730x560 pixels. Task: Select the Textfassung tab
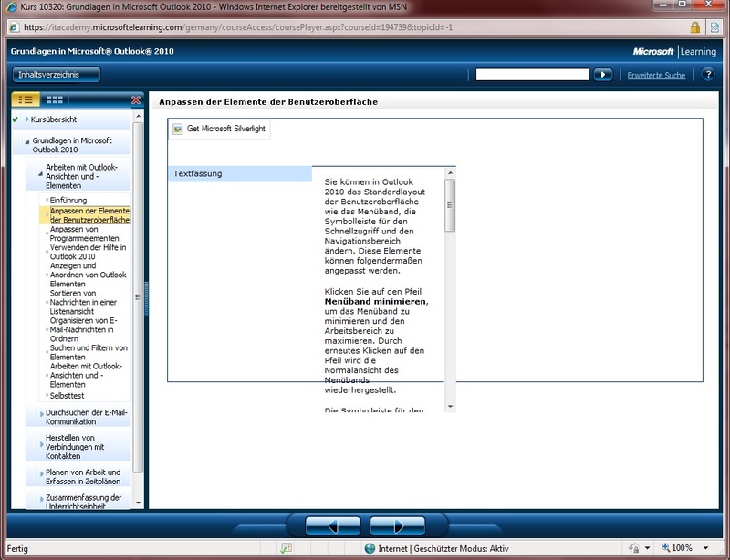tap(239, 173)
